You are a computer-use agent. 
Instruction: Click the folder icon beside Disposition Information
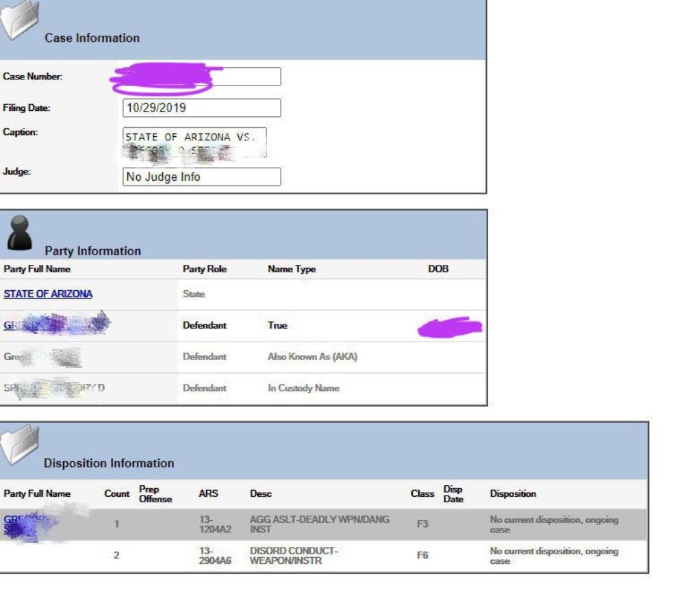coord(20,444)
